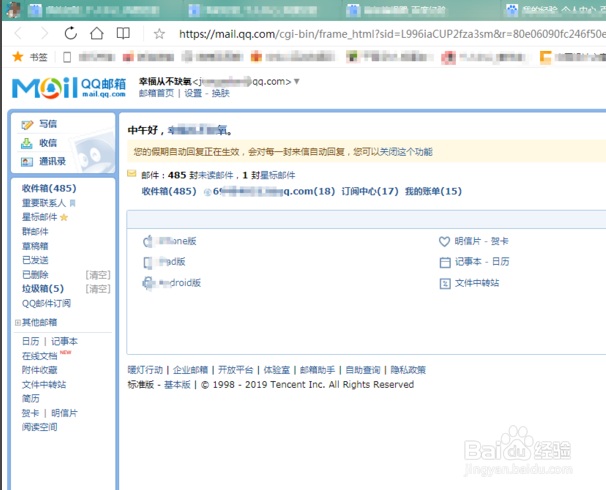Click the 收信 download icon
Screen dimensions: 606x490
click(x=27, y=143)
